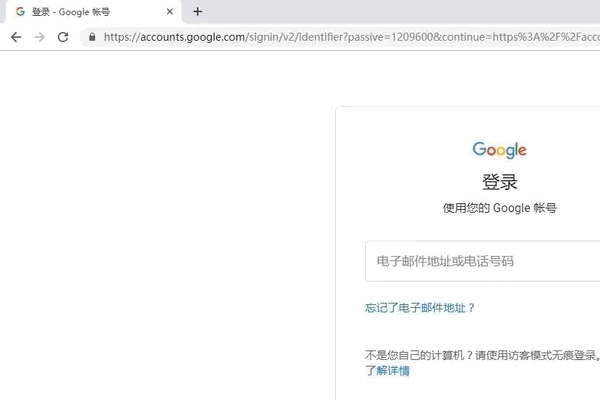
Task: Close the Google account login tab
Action: 170,12
